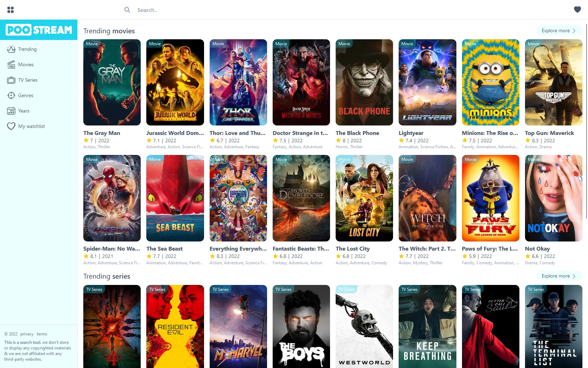
Task: Click the star rating on Top Gun: Maverick
Action: (527, 140)
